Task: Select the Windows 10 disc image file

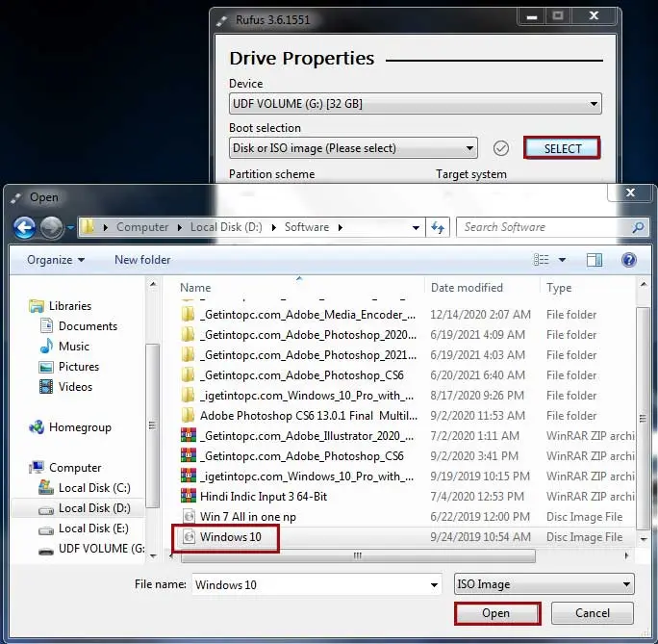Action: click(230, 537)
